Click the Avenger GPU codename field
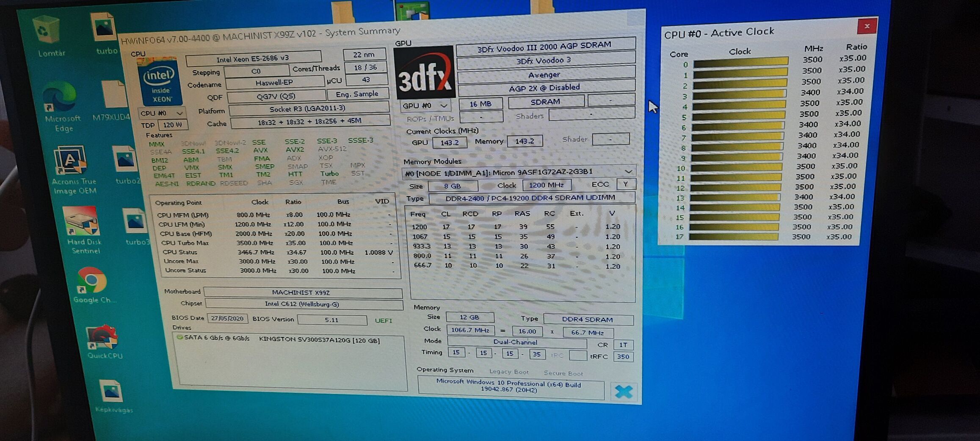This screenshot has height=441, width=980. pyautogui.click(x=546, y=75)
